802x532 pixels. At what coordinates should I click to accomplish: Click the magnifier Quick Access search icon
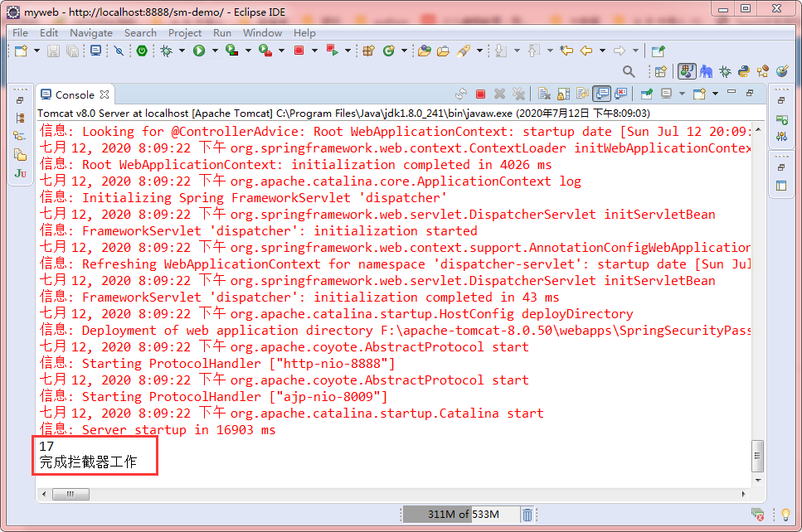click(x=629, y=71)
